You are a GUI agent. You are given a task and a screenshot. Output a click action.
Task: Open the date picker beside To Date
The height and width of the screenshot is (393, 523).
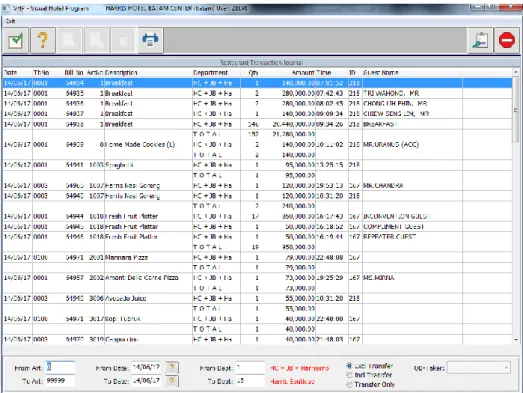[172, 381]
